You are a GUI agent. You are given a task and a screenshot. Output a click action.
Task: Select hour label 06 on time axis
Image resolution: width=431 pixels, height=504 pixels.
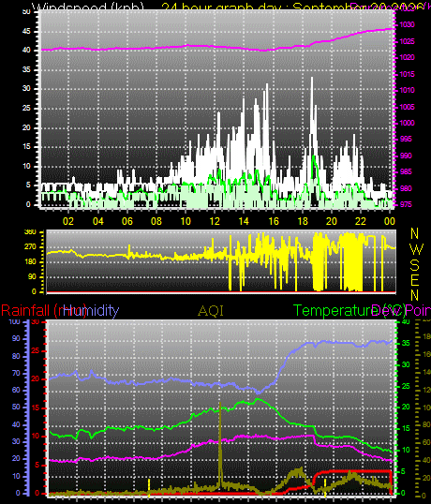[x=126, y=221]
